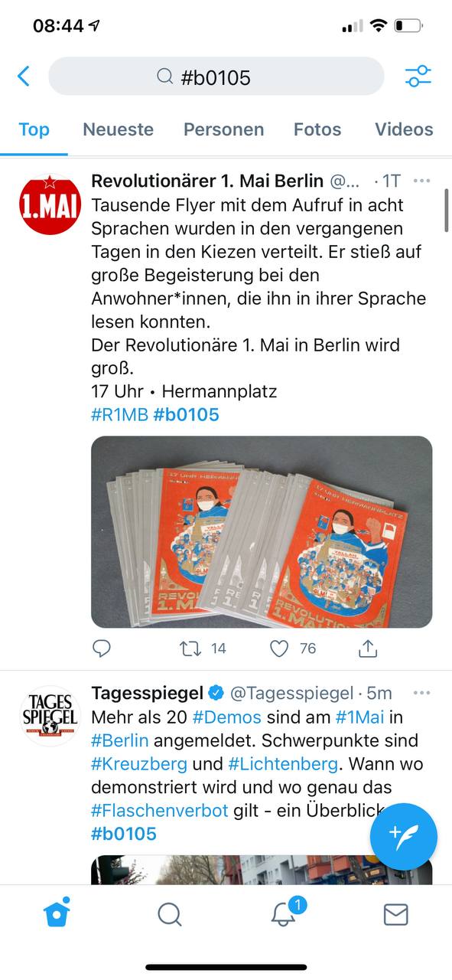The height and width of the screenshot is (980, 452).
Task: Share the Revolutionärer 1. Mai tweet
Action: pyautogui.click(x=368, y=648)
